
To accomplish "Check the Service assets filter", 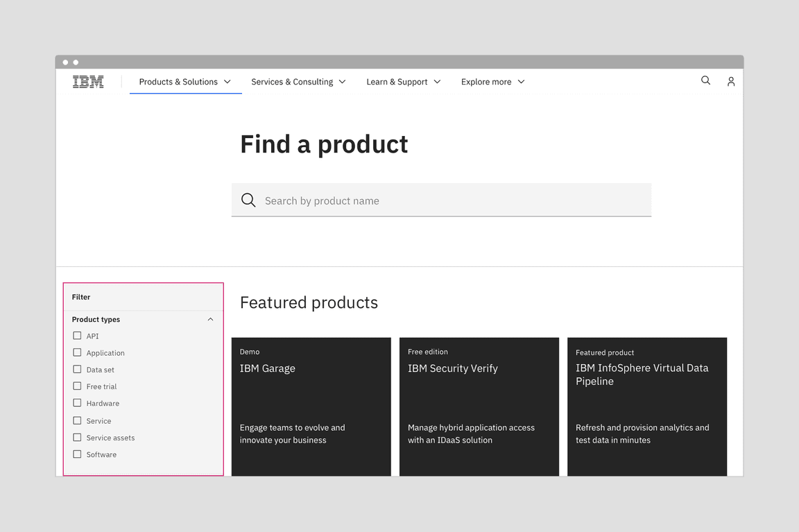I will click(x=77, y=438).
